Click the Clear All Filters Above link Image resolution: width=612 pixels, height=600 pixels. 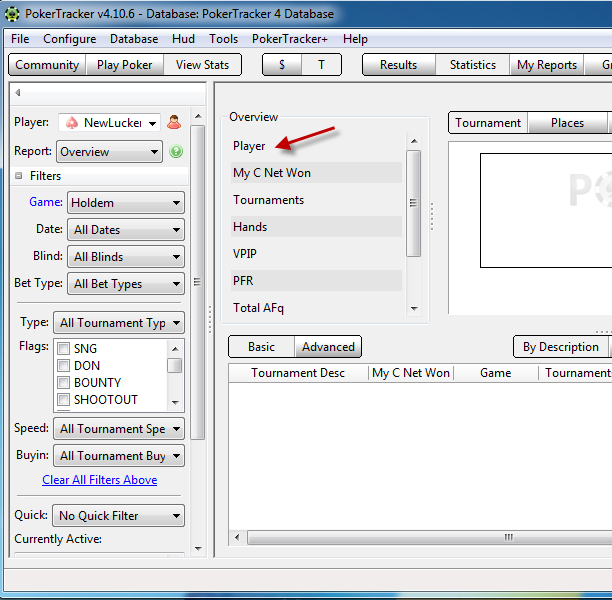click(x=100, y=480)
